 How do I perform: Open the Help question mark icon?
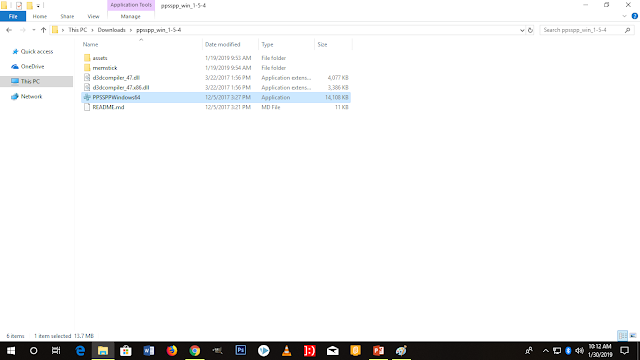(635, 16)
